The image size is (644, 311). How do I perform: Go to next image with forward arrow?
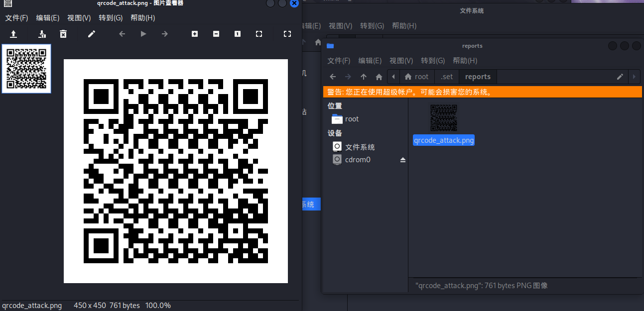tap(165, 34)
